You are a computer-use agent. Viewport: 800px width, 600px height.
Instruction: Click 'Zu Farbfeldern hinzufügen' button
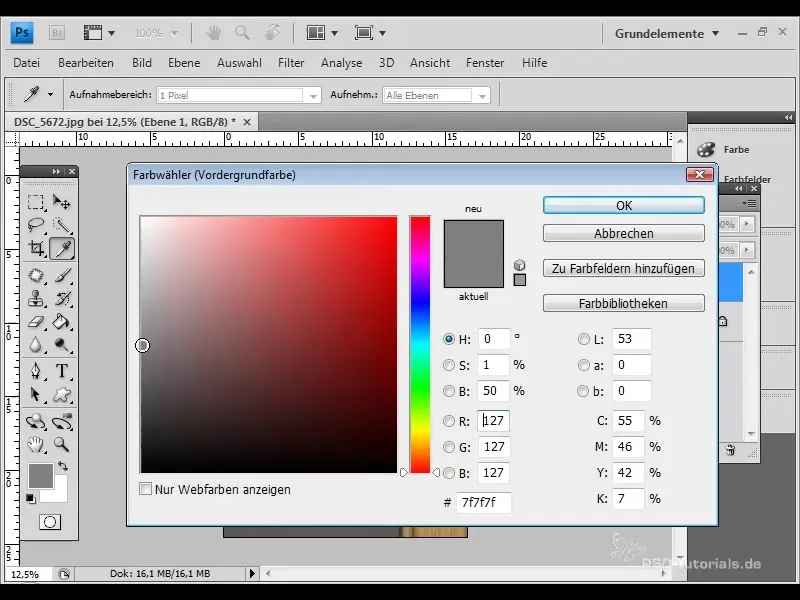tap(623, 268)
